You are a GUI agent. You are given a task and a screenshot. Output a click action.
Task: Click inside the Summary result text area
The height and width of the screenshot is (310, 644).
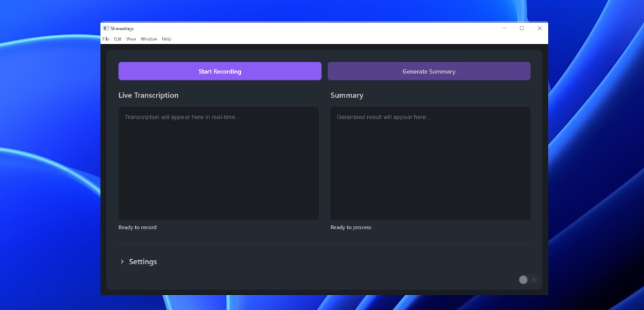pos(430,163)
